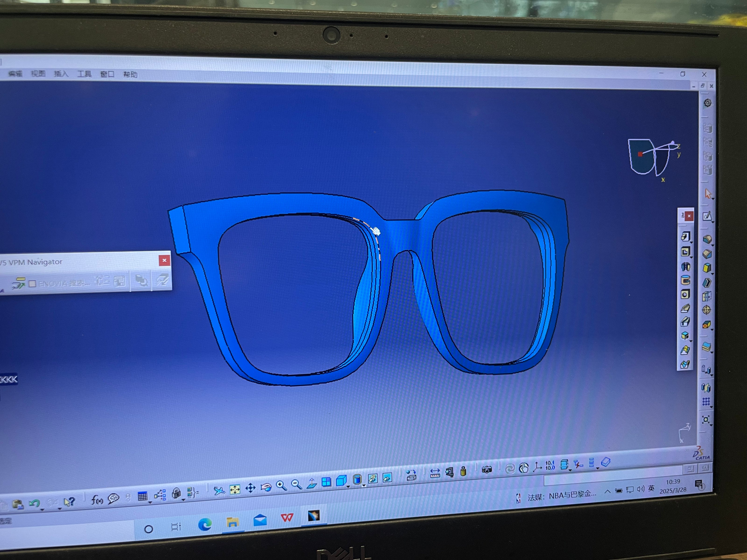Open the 窗口 menu
Image resolution: width=747 pixels, height=560 pixels.
[x=107, y=74]
